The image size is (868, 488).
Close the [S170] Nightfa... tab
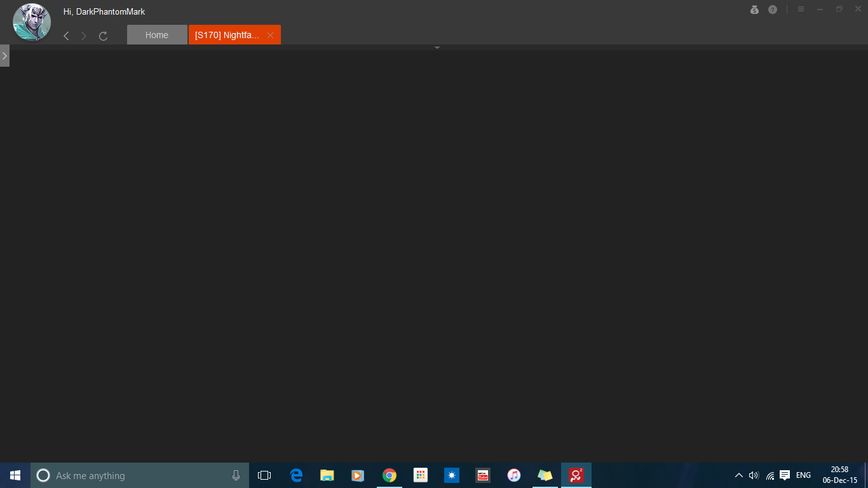270,36
